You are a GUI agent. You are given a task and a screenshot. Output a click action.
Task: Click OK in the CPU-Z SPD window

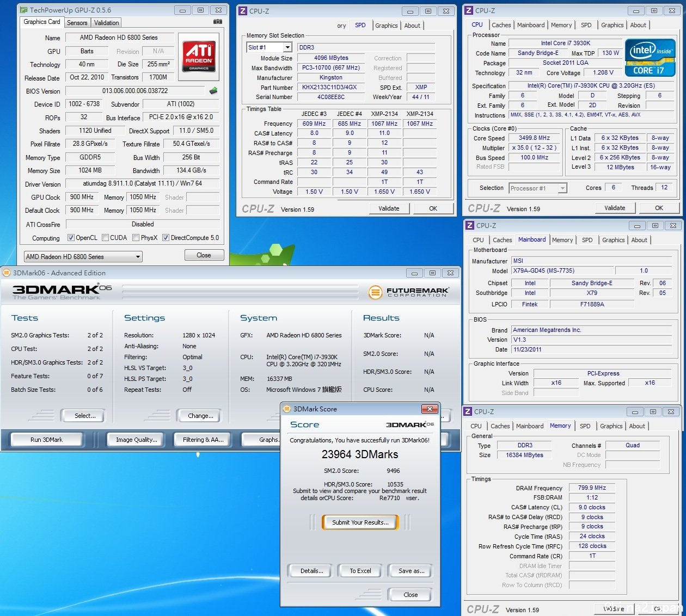click(x=433, y=208)
